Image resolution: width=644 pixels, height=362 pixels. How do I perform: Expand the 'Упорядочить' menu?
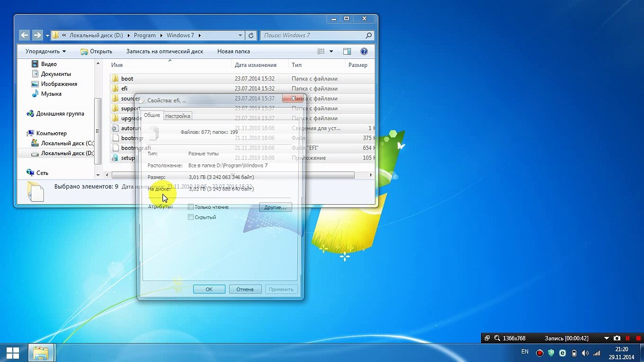coord(46,51)
